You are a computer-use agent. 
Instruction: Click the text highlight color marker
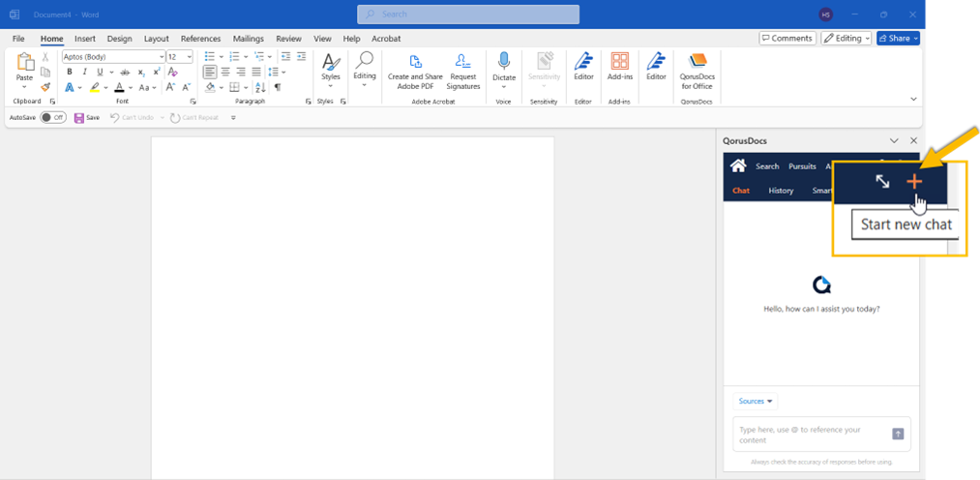(95, 87)
